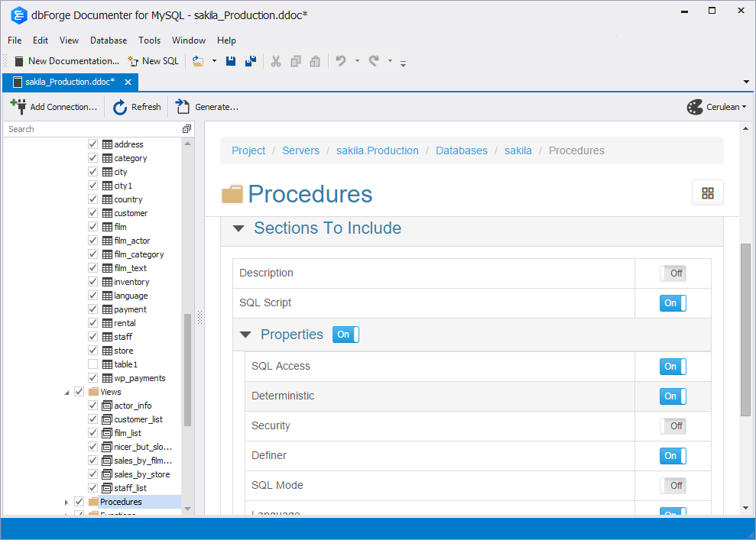Image resolution: width=756 pixels, height=540 pixels.
Task: Switch off the Deterministic toggle
Action: pyautogui.click(x=673, y=396)
